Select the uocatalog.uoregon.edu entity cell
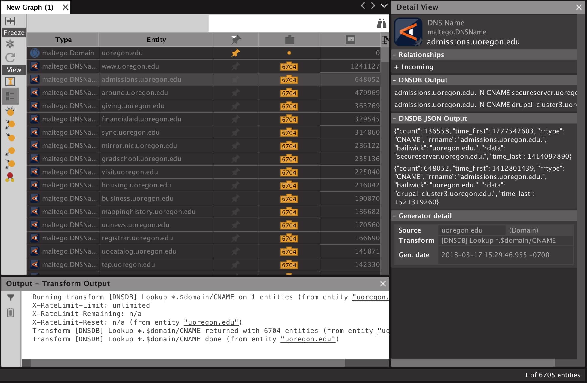The image size is (588, 384). point(156,251)
